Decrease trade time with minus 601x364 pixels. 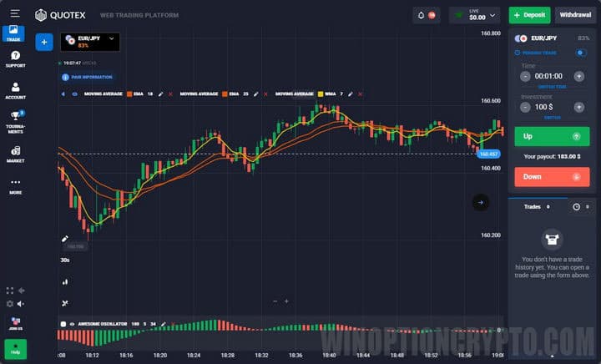click(x=525, y=76)
